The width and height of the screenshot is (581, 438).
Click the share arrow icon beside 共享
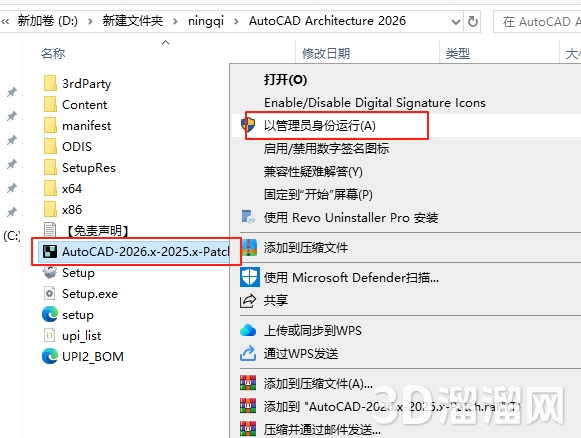248,301
